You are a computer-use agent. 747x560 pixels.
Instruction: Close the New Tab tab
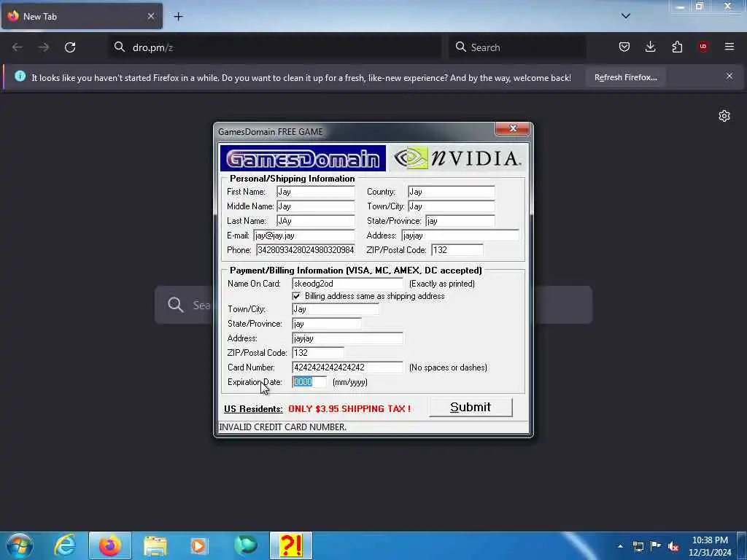pyautogui.click(x=150, y=16)
